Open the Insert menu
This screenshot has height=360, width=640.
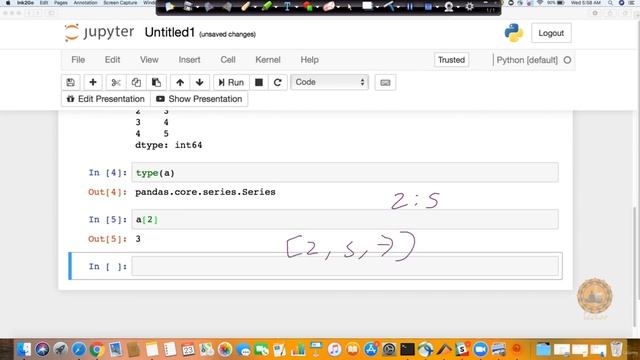click(x=189, y=60)
